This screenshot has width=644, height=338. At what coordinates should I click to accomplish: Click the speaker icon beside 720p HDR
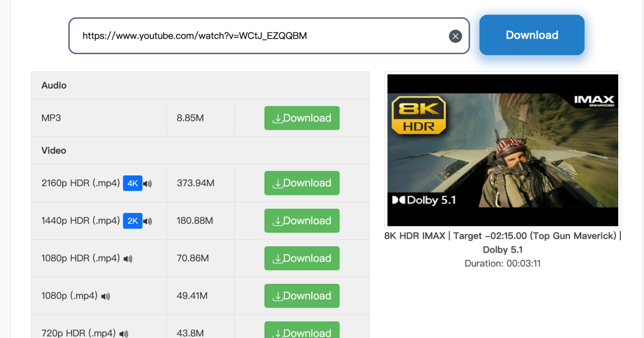tap(124, 334)
